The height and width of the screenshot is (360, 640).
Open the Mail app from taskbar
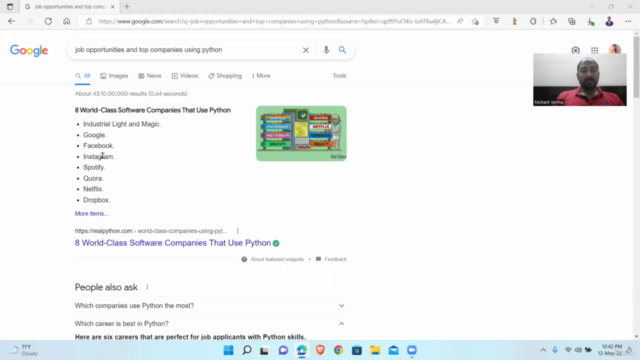pos(393,350)
